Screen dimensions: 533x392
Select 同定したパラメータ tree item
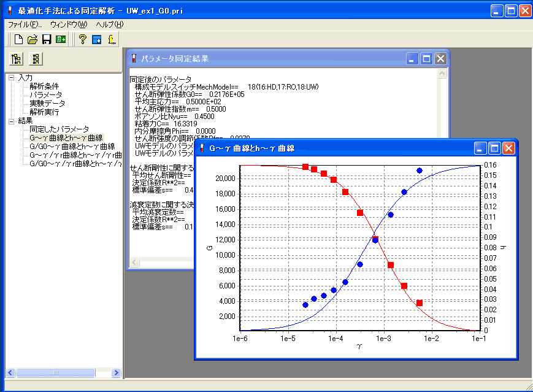click(59, 129)
